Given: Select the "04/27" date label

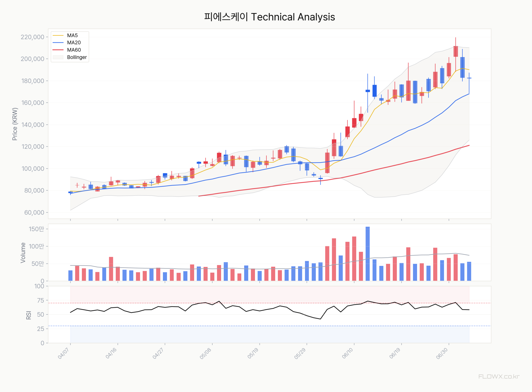Looking at the screenshot, I should 158,353.
